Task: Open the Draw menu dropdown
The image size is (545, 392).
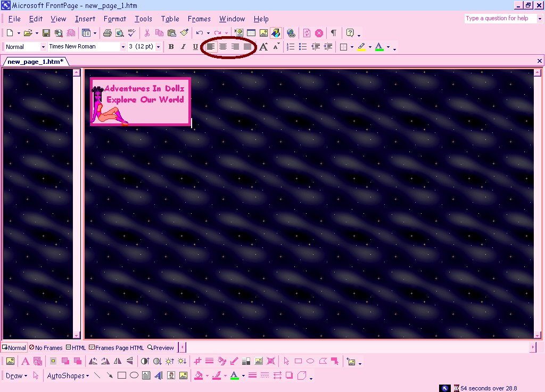Action: tap(16, 376)
